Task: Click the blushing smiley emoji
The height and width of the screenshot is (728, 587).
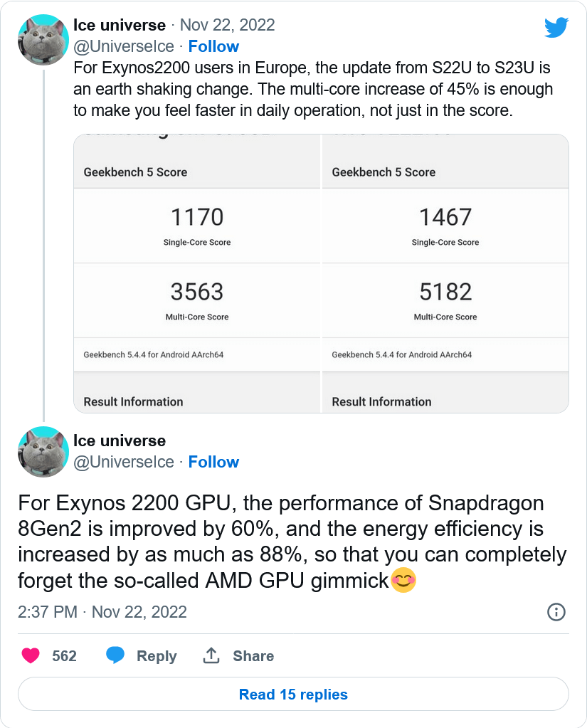Action: 403,581
